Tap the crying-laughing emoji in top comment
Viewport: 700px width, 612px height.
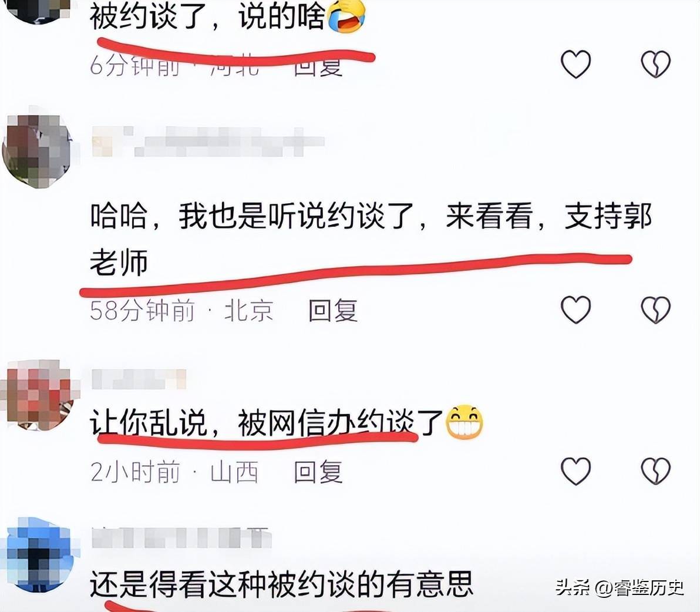pyautogui.click(x=346, y=16)
